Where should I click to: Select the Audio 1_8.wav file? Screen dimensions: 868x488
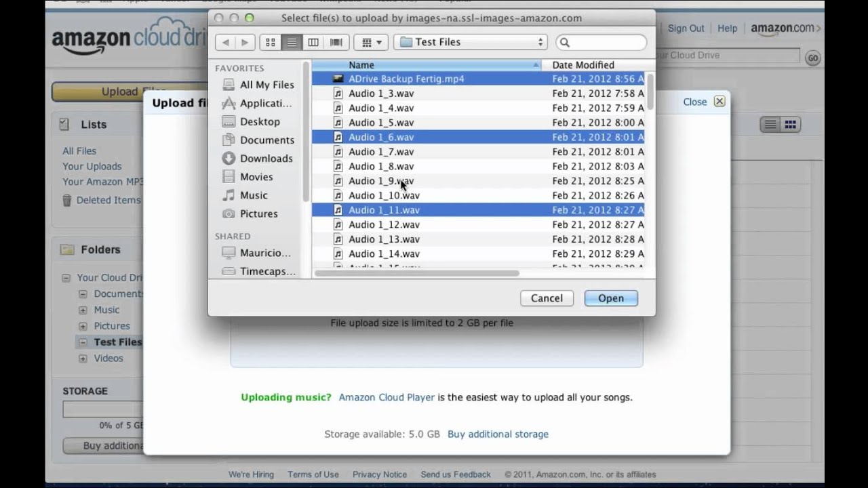pyautogui.click(x=478, y=166)
